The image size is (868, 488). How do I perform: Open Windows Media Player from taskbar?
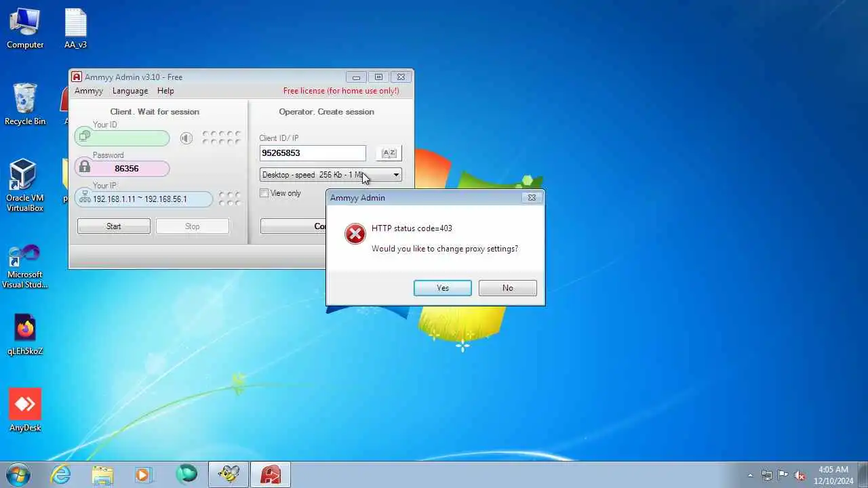(x=144, y=474)
